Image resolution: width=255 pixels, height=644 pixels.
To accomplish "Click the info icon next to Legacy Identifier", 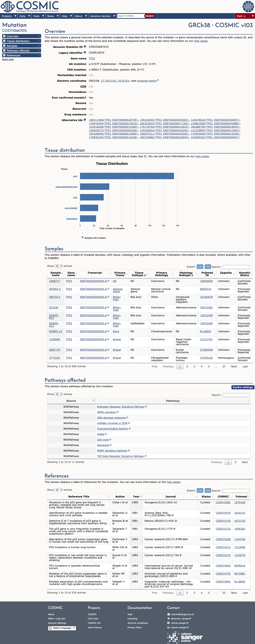I will click(85, 52).
